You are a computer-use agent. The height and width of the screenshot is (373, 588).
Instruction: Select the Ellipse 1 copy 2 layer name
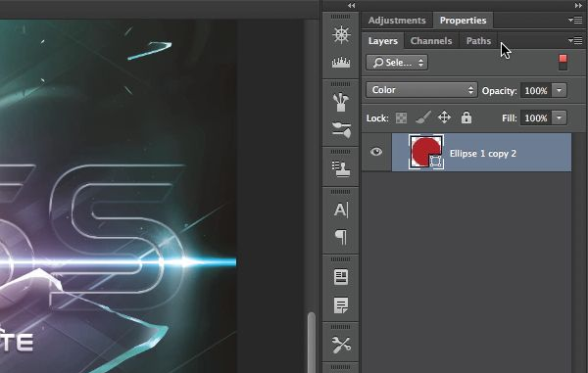482,154
